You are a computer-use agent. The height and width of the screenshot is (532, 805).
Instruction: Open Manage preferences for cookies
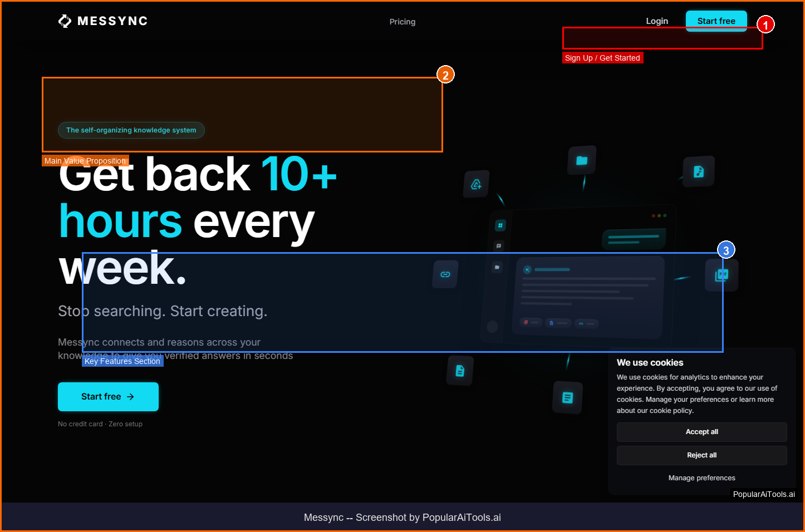pos(701,478)
